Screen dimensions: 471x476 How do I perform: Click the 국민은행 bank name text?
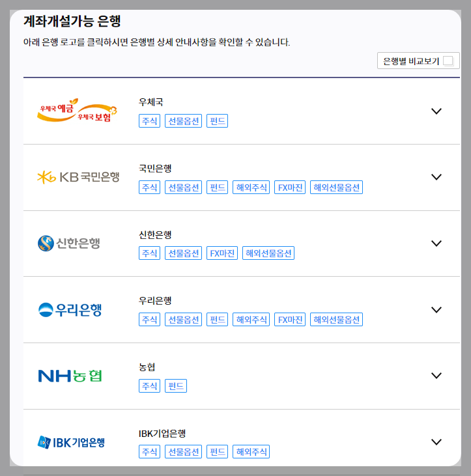(x=155, y=168)
